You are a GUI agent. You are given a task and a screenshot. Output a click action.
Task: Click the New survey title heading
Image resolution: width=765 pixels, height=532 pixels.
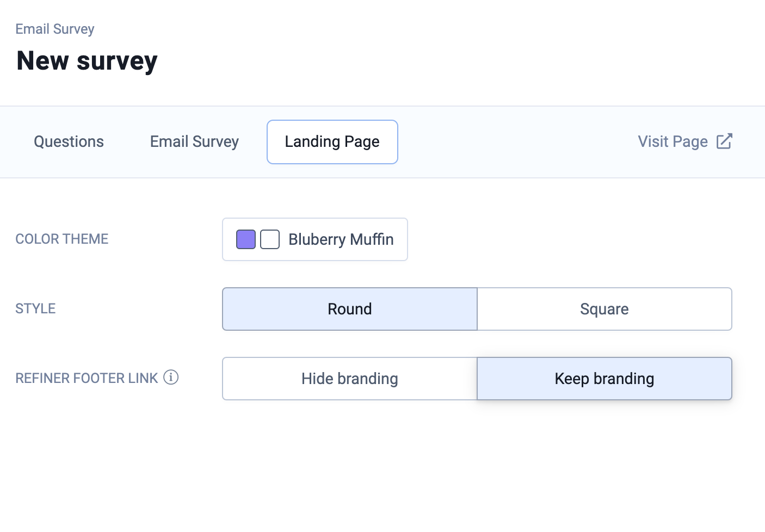click(87, 60)
